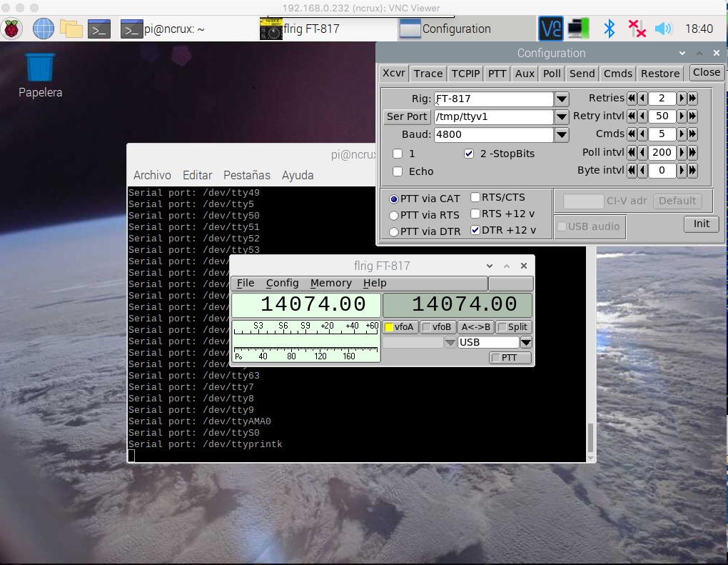
Task: Select PTT via RTS radio button
Action: (394, 215)
